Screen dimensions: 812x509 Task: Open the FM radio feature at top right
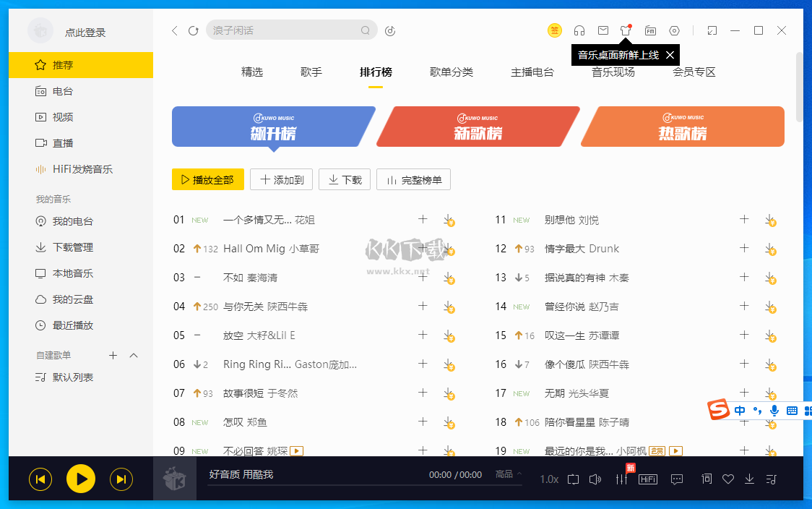[x=650, y=30]
